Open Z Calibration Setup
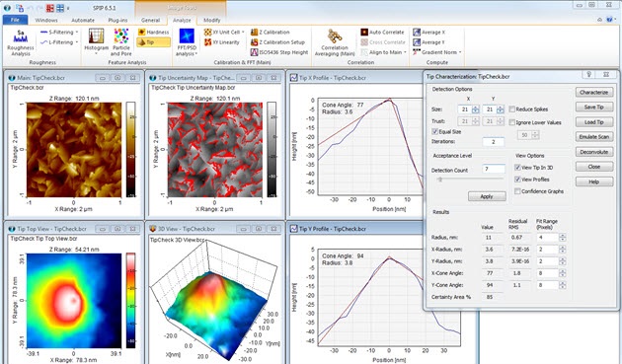 pos(277,42)
